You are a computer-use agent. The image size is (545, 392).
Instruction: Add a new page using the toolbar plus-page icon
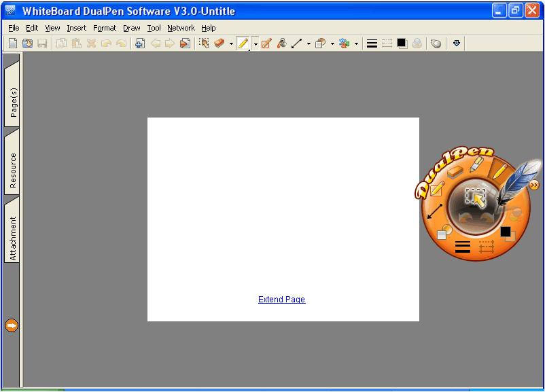tap(140, 43)
